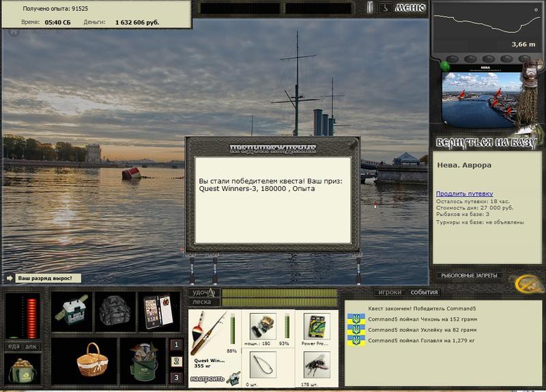Image resolution: width=546 pixels, height=392 pixels.
Task: Open the smartphone and notepad
Action: [159, 312]
